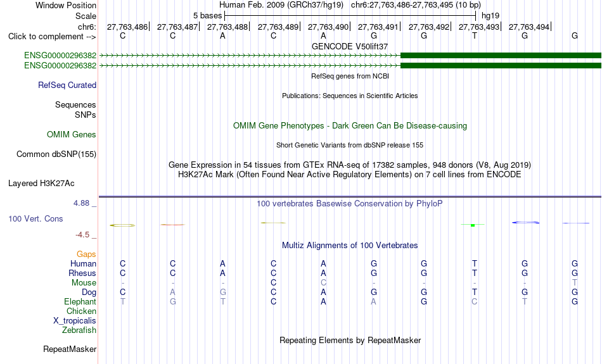Screen dimensions: 602x364
Task: Click the upper ENSG00000296382 green exon block
Action: [x=501, y=56]
